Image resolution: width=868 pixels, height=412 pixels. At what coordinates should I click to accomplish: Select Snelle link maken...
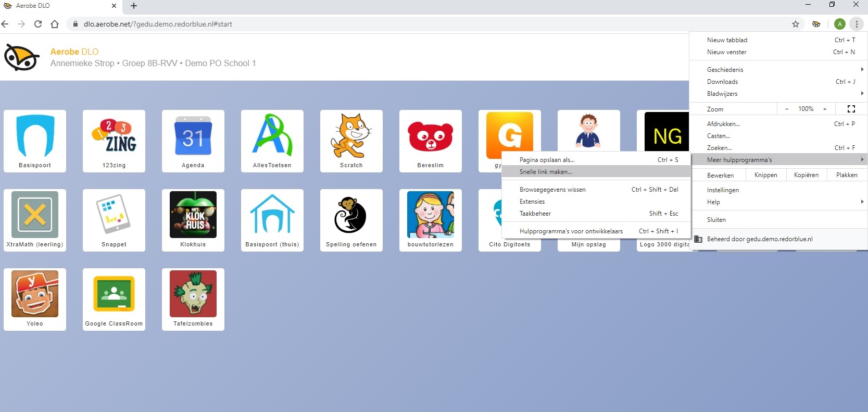pyautogui.click(x=596, y=172)
